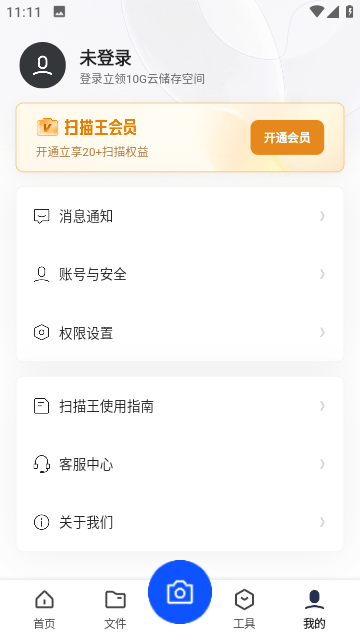Tap the 扫描王使用指南 document icon
Viewport: 360px width, 640px height.
pos(41,406)
